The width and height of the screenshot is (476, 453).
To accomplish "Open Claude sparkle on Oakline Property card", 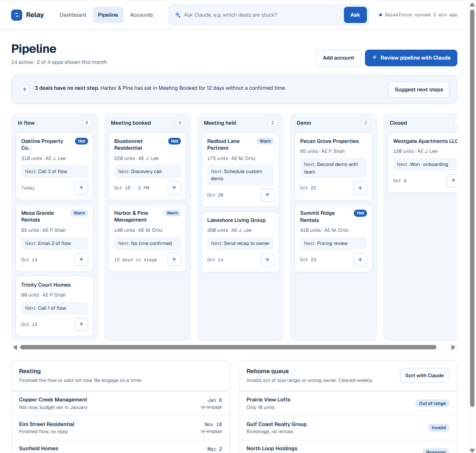I will [x=81, y=188].
